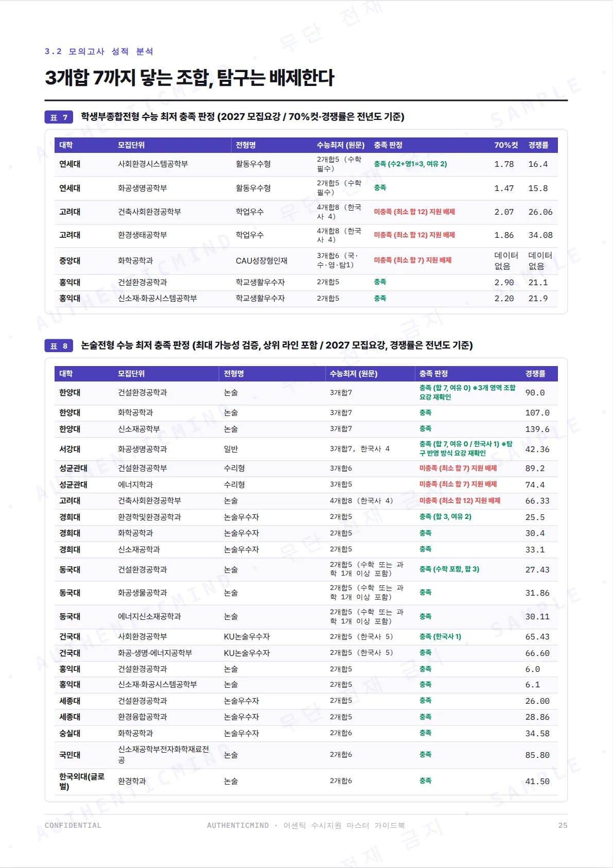Click the 홍익대 건설환경공학과 competition rate 6.0

coord(533,669)
